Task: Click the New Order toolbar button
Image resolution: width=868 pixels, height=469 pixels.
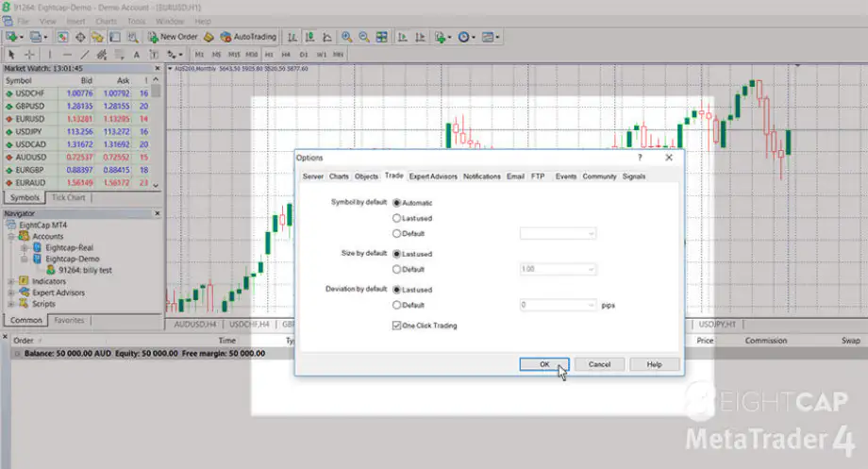Action: 173,37
